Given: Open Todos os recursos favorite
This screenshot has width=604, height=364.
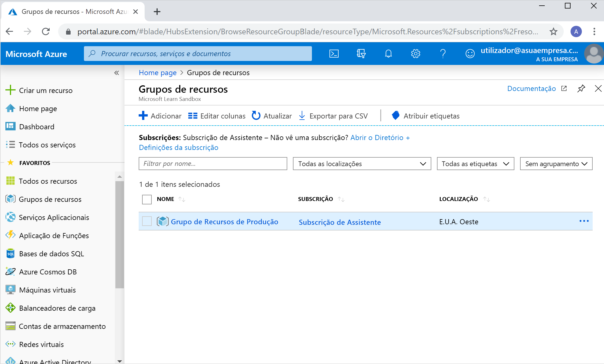Looking at the screenshot, I should point(48,181).
